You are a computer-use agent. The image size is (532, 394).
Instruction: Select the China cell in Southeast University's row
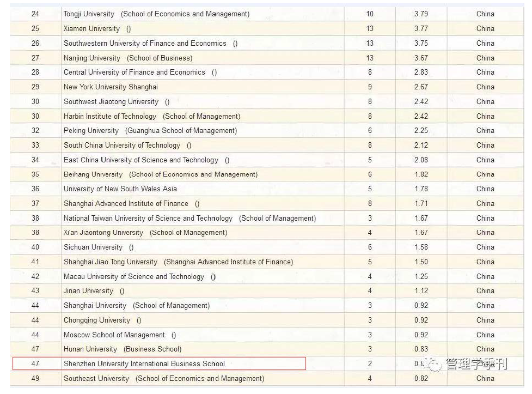tap(485, 378)
